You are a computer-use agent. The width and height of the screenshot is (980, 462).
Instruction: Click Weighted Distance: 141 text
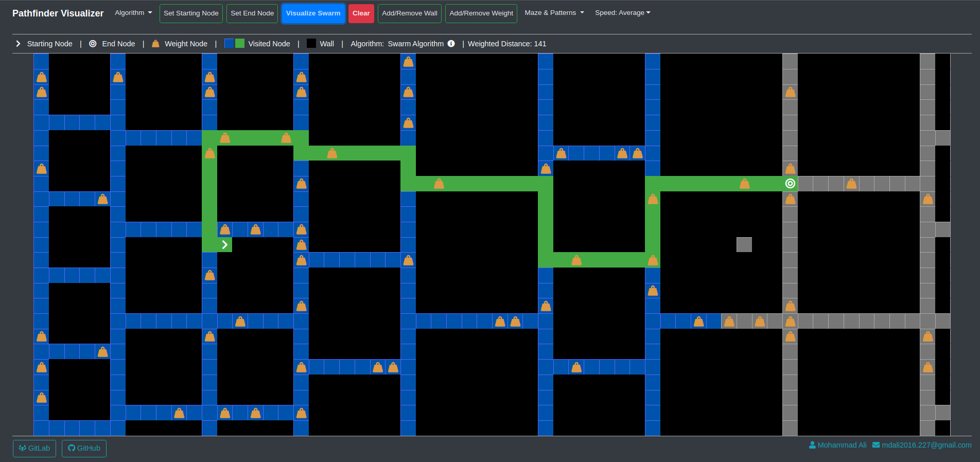tap(507, 44)
